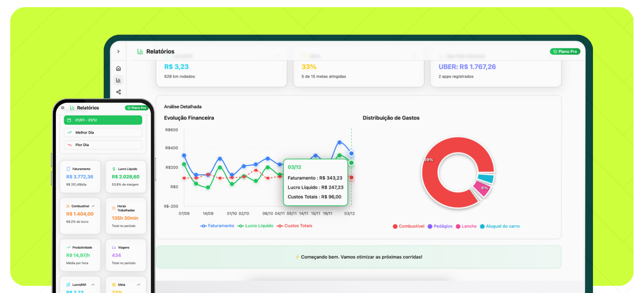This screenshot has height=293, width=644.
Task: Click the "03/12" date in the chart tooltip
Action: (x=294, y=167)
